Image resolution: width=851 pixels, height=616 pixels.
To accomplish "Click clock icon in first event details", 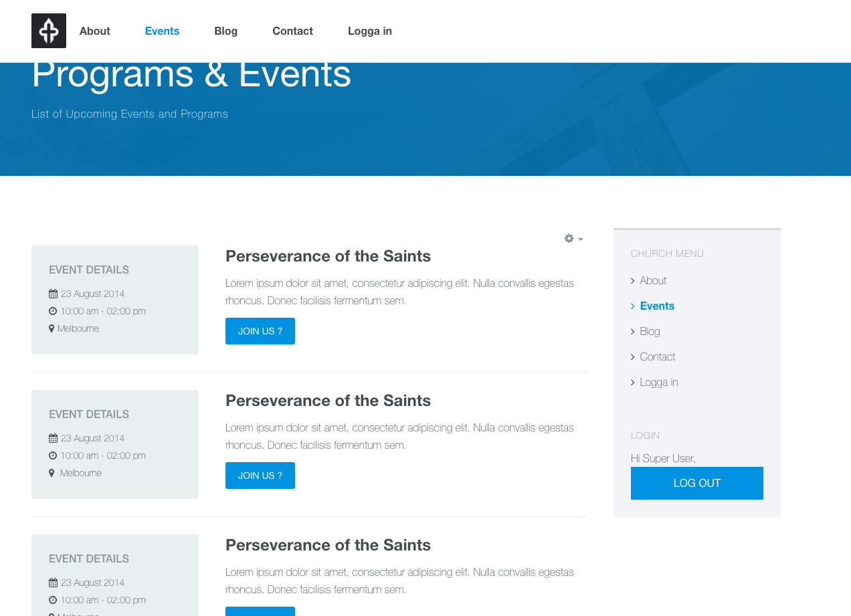I will (x=53, y=311).
